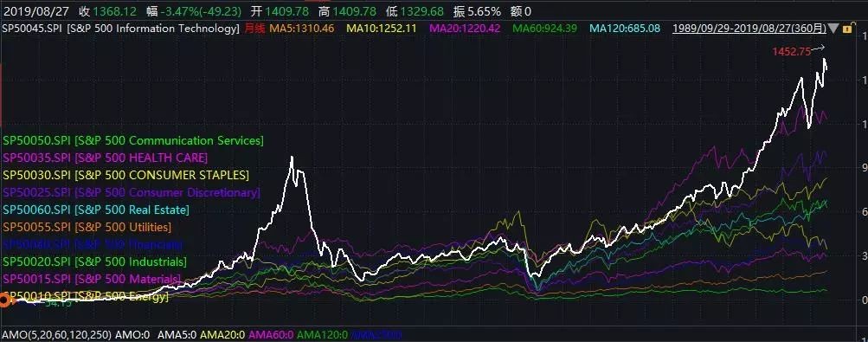
Task: Click the SP50045.SPI Information Technology title
Action: pos(121,29)
